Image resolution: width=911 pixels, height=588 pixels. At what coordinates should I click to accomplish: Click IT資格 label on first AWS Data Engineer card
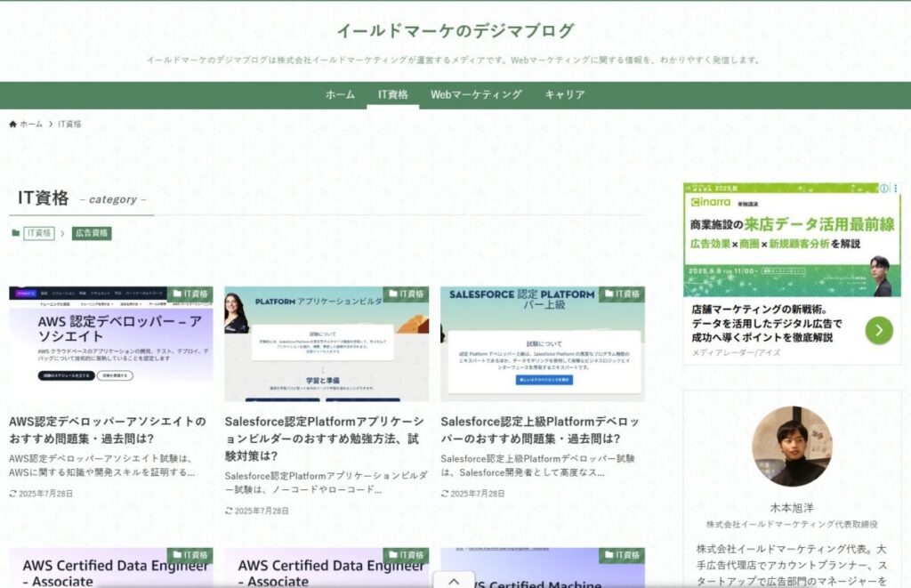click(190, 555)
